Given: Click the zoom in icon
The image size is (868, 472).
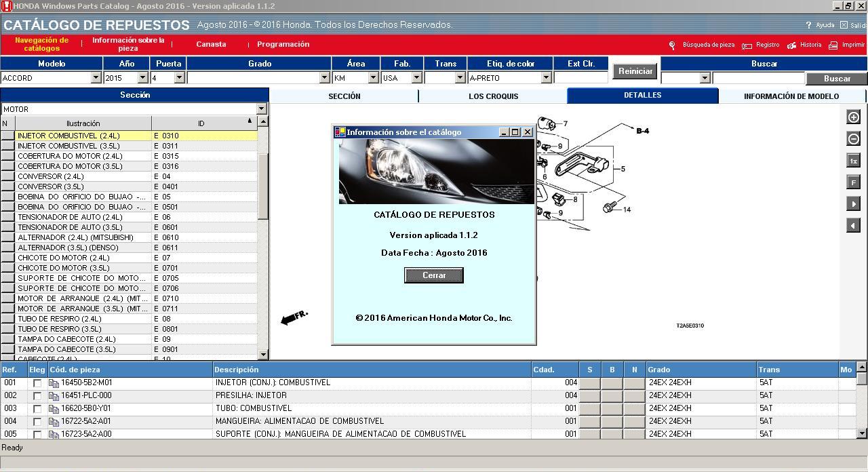Looking at the screenshot, I should [x=853, y=117].
